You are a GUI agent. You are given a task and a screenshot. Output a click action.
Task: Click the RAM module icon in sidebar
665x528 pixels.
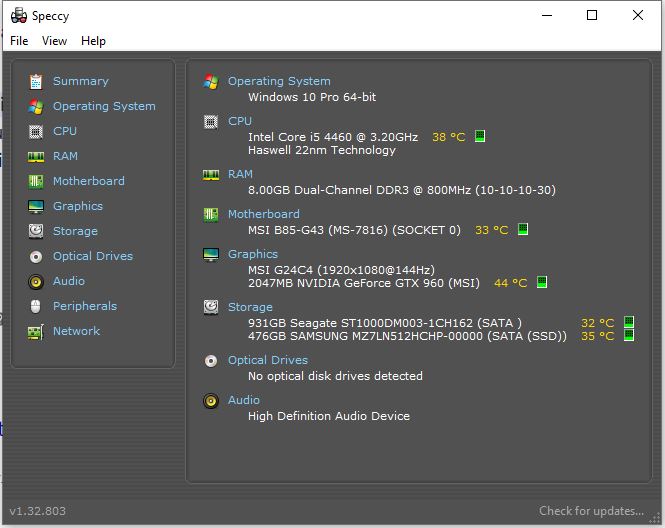[x=36, y=156]
